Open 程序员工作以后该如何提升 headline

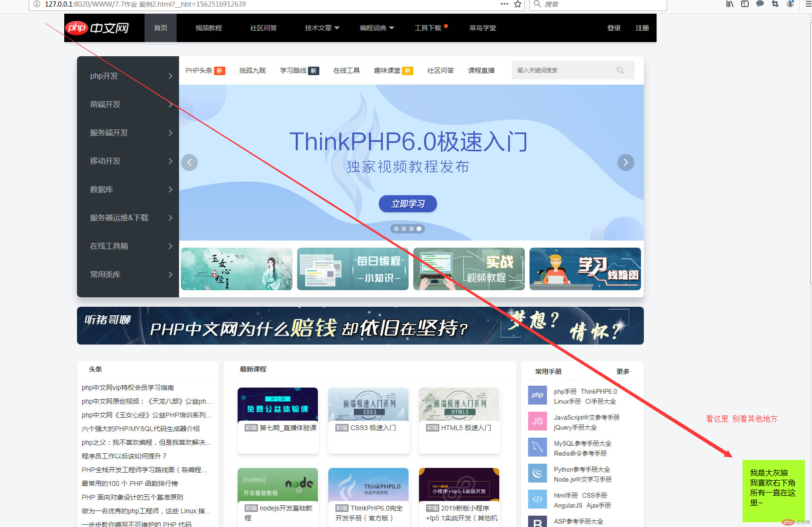coord(124,456)
